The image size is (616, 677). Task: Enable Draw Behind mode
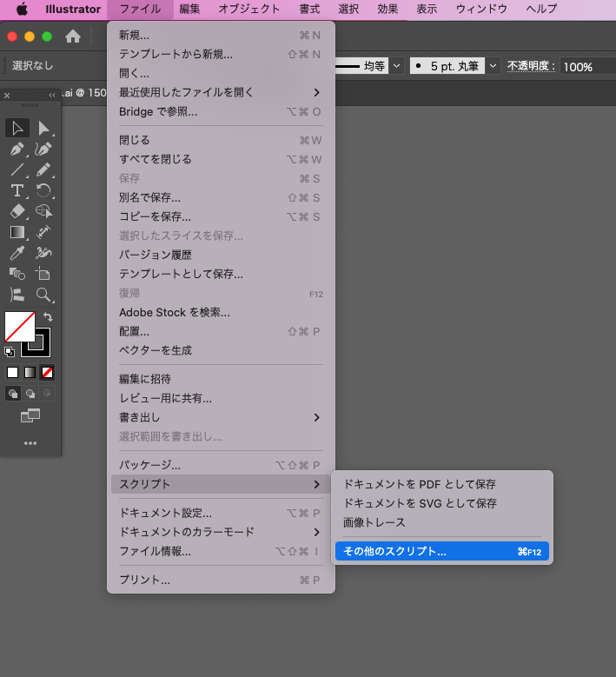point(30,394)
